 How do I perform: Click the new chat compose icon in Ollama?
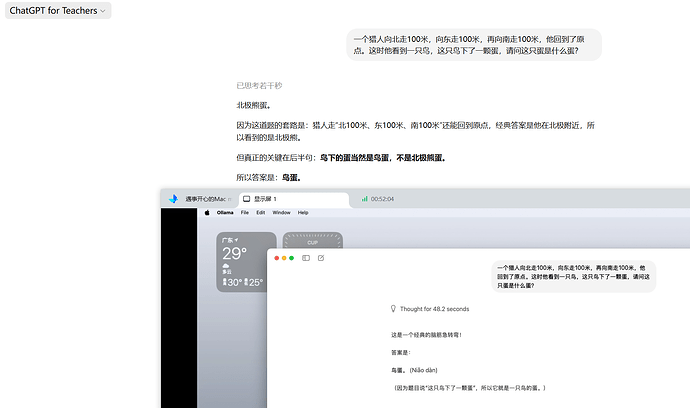(321, 258)
